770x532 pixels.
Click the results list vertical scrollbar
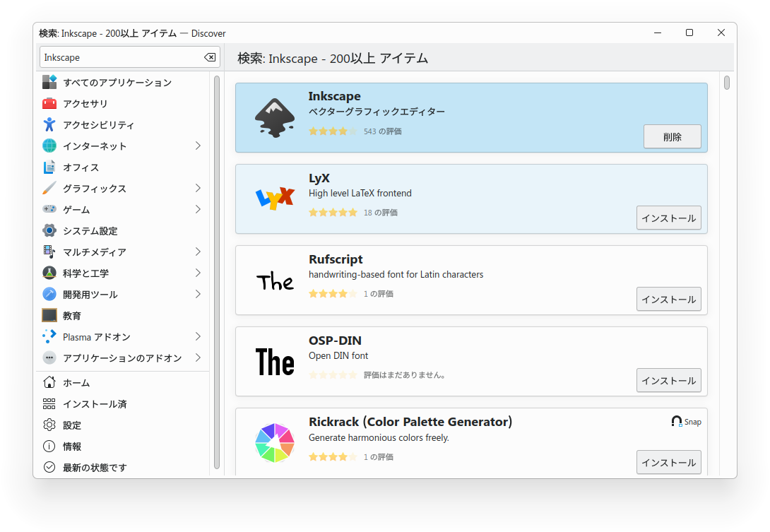[727, 82]
